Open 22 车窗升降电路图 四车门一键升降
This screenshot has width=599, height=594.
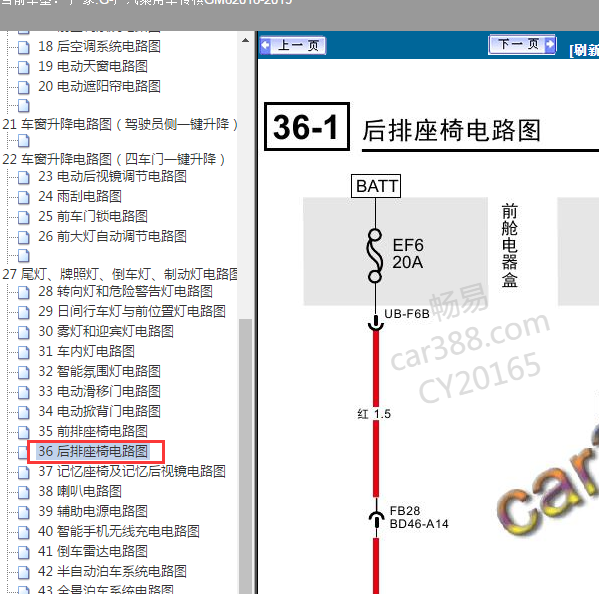(x=113, y=159)
